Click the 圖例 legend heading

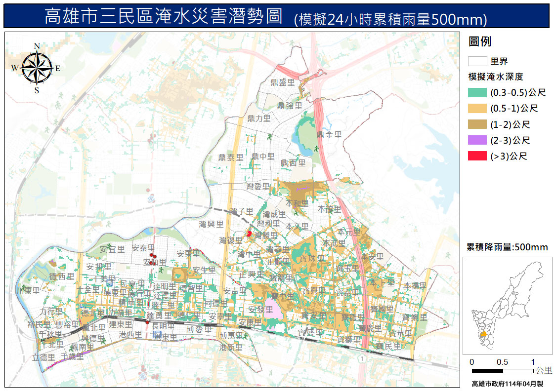point(479,42)
